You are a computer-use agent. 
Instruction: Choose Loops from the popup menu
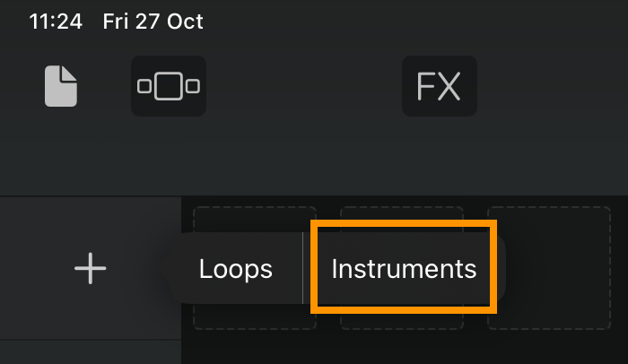[235, 269]
